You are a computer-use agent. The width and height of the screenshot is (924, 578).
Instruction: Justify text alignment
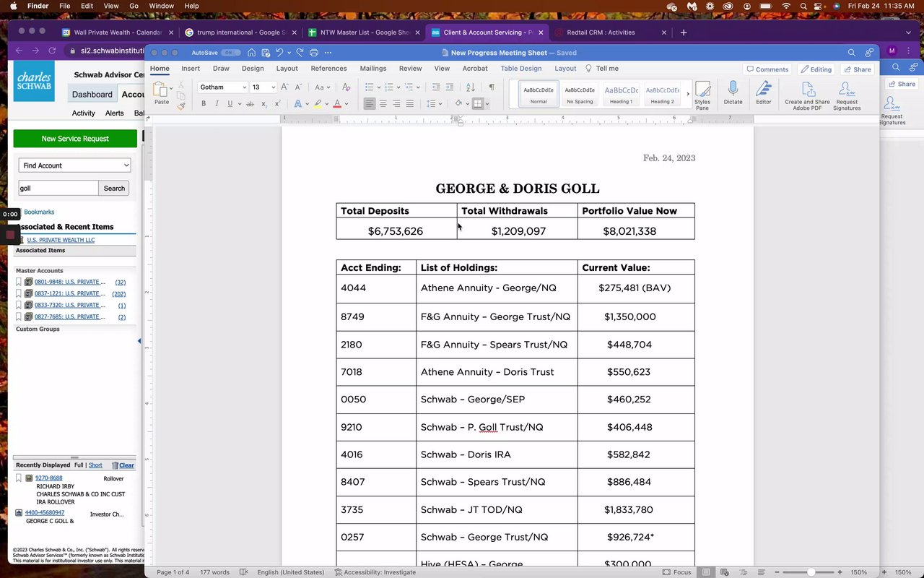(410, 104)
